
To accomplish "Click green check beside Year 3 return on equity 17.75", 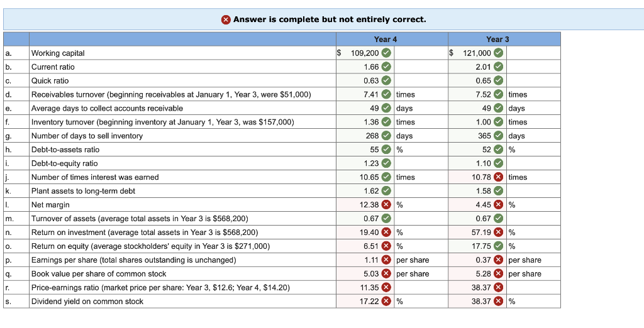I will click(x=498, y=246).
